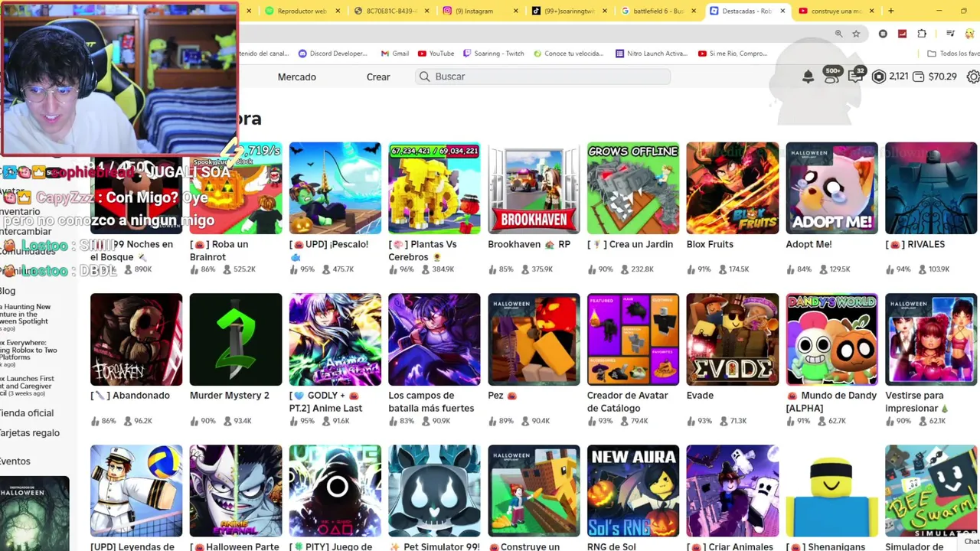Open the Todos los favoritos folder
The height and width of the screenshot is (551, 980).
953,54
